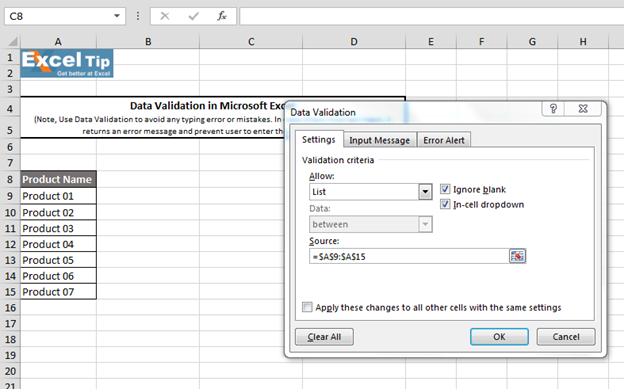Expand the Name Box dropdown arrow
The height and width of the screenshot is (389, 624).
point(117,16)
